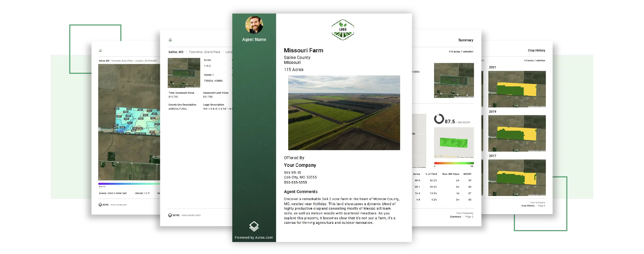The width and height of the screenshot is (644, 254).
Task: Click the www.acres.com link on elevation page
Action: tap(119, 205)
